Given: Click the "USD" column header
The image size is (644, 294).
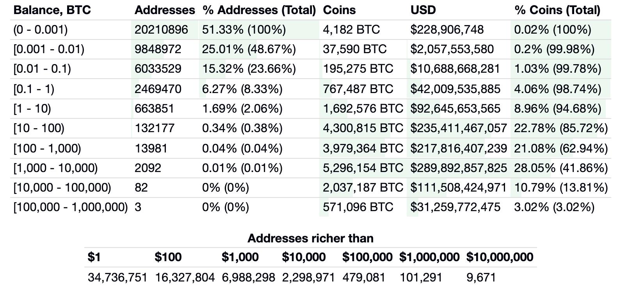Looking at the screenshot, I should click(423, 10).
